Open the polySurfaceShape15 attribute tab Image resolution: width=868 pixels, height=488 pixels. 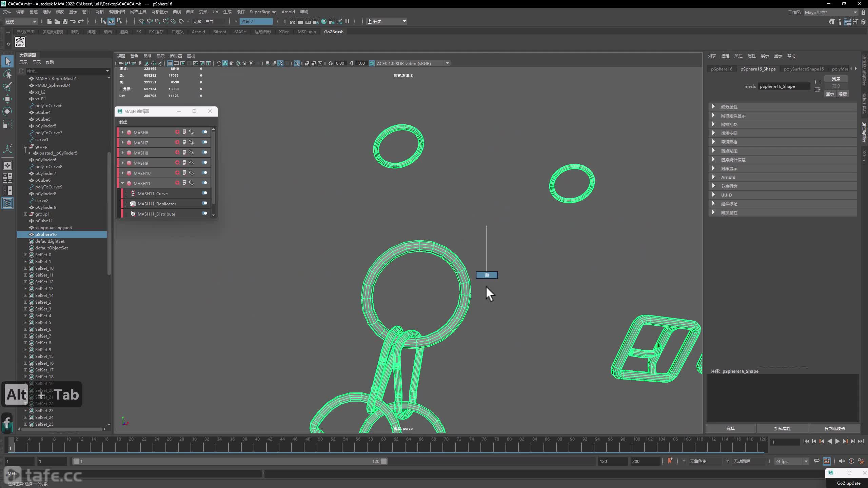point(804,69)
